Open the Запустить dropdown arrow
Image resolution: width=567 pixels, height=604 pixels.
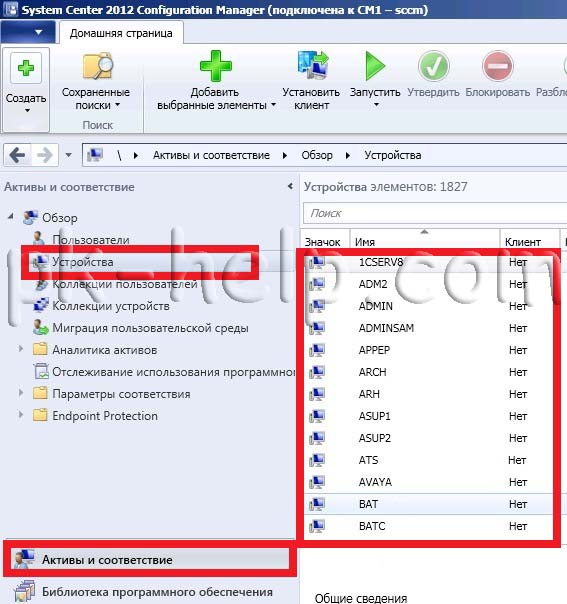tap(376, 105)
